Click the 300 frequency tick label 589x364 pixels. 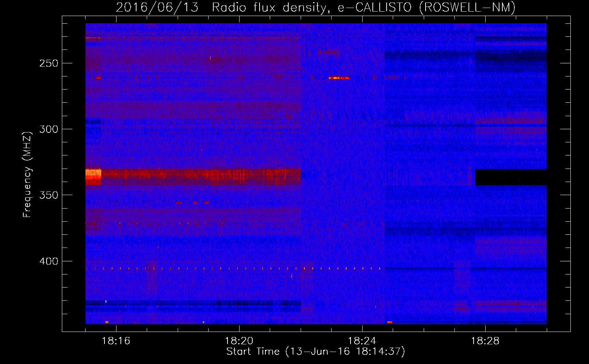coord(49,129)
